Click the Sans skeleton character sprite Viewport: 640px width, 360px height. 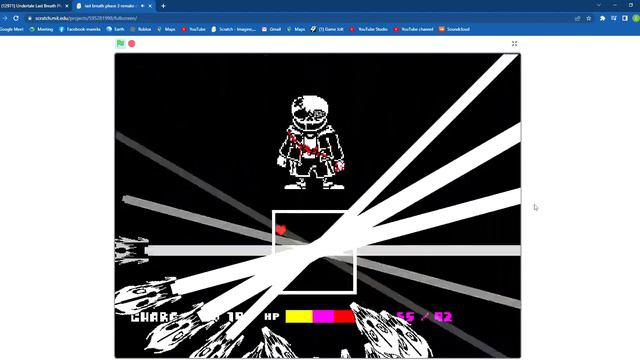pos(311,142)
